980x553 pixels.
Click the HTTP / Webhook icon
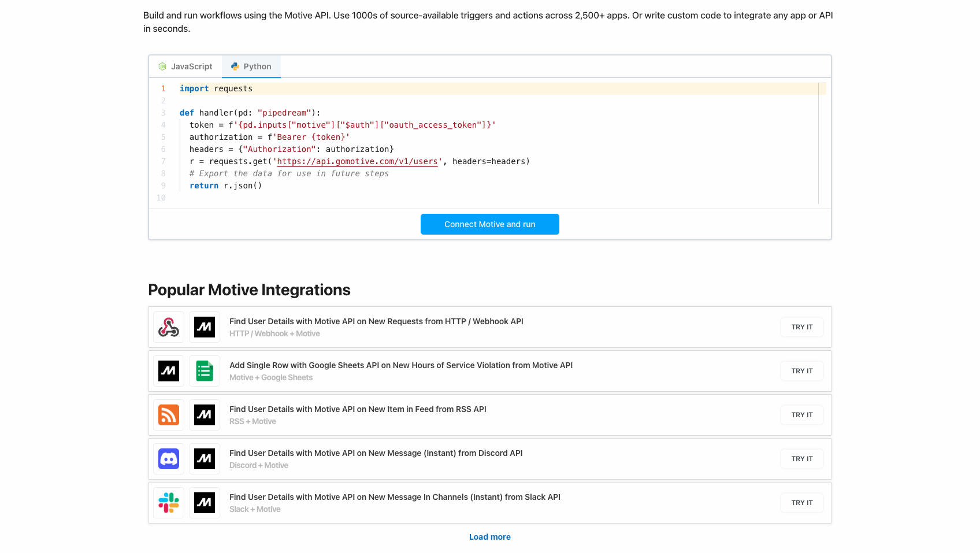pyautogui.click(x=169, y=327)
